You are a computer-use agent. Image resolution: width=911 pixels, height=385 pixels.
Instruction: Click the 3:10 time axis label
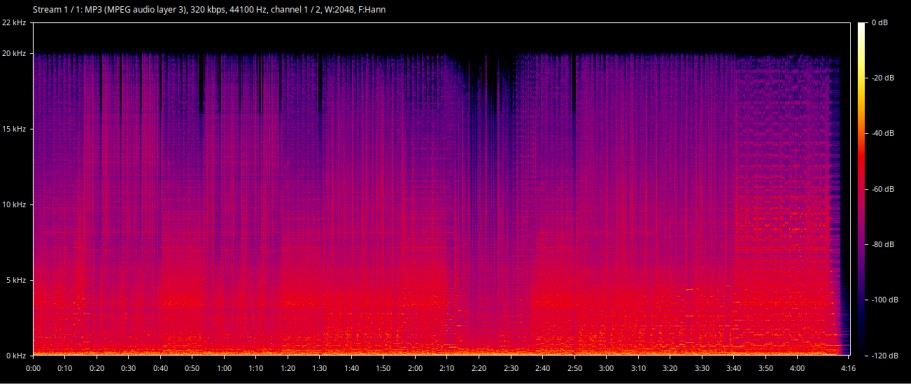637,368
